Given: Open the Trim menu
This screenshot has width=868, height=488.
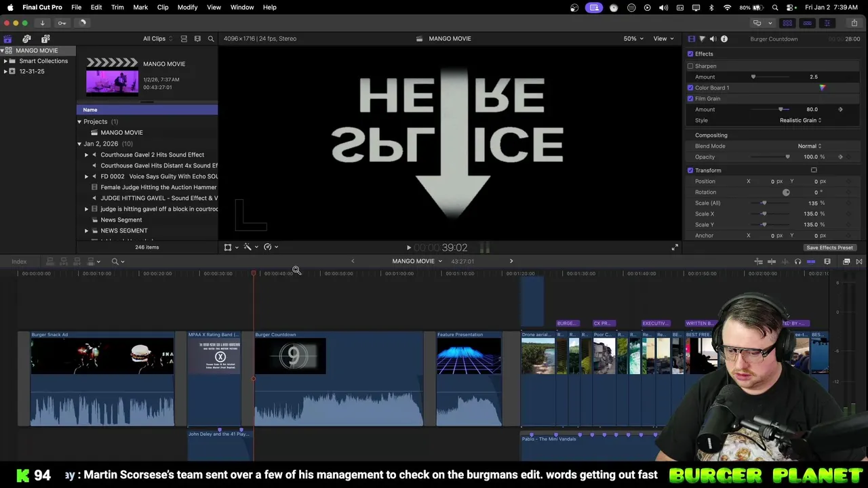Looking at the screenshot, I should click(117, 7).
